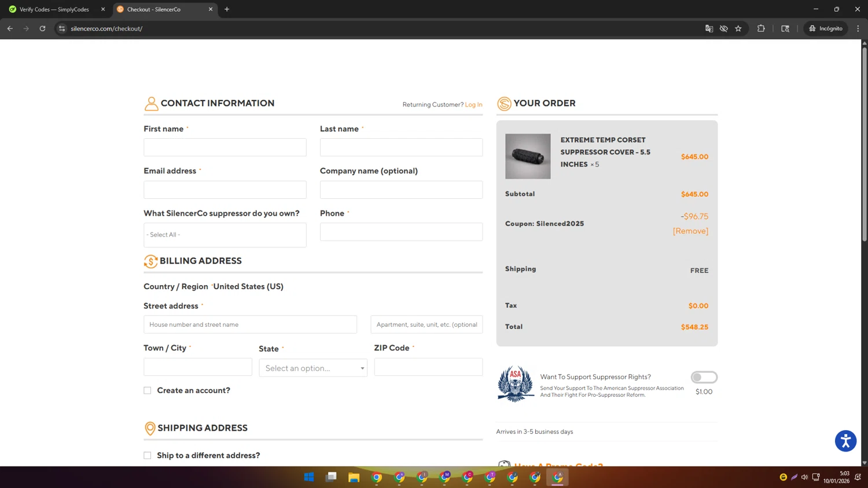Click the Tax $0.00 value

pyautogui.click(x=698, y=306)
